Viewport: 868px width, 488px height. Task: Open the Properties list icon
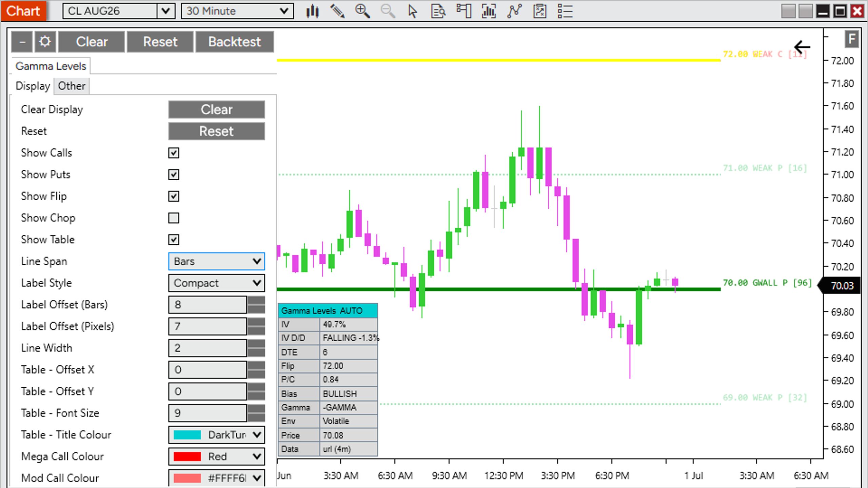(565, 11)
